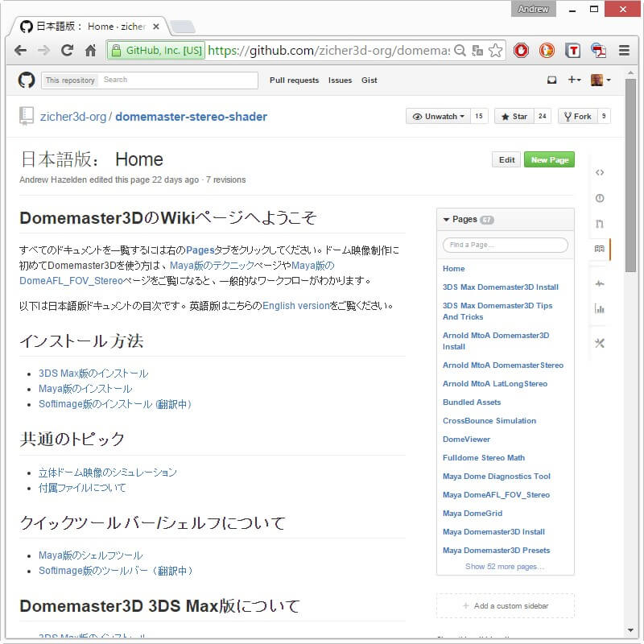Viewport: 644px width, 644px height.
Task: Star the repository
Action: (x=514, y=117)
